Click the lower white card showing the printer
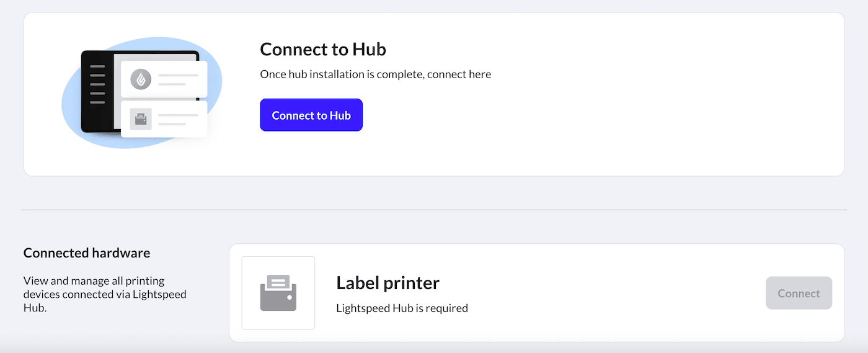This screenshot has width=868, height=353. tap(164, 119)
